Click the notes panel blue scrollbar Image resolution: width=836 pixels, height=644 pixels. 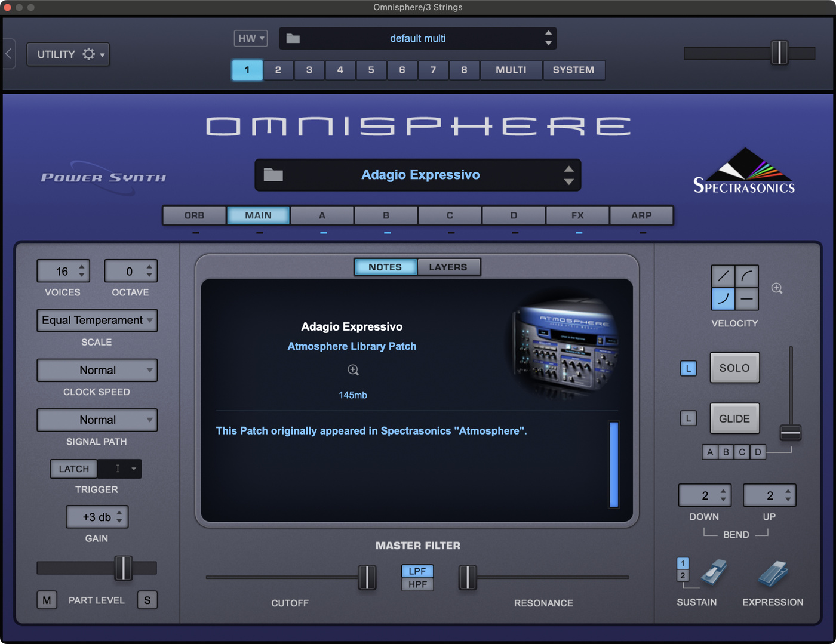tap(613, 464)
